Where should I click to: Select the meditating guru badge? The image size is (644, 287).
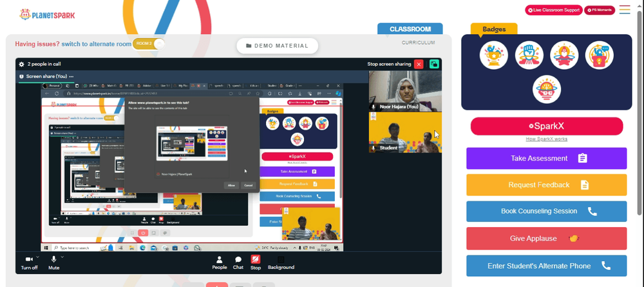[x=564, y=55]
